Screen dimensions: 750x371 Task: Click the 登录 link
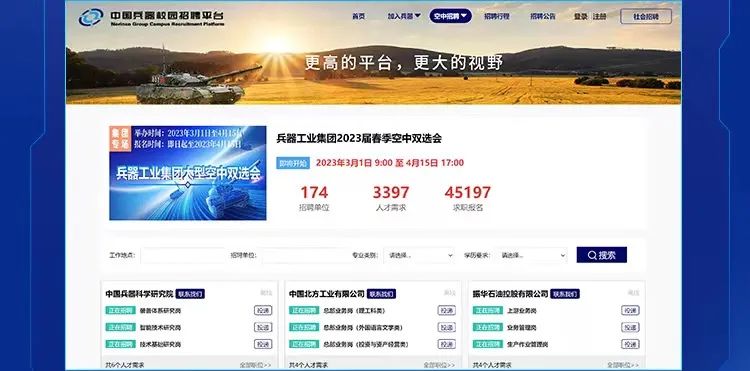pos(580,16)
